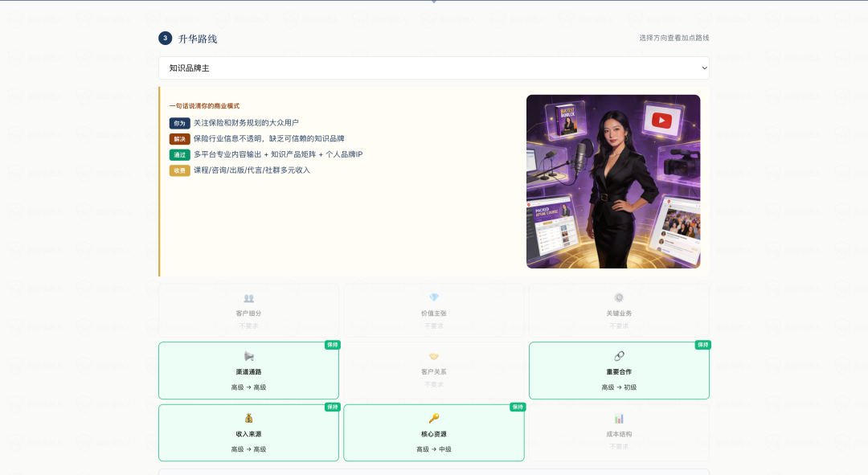This screenshot has width=868, height=475.
Task: Click the 价值主张 diamond icon
Action: click(434, 298)
